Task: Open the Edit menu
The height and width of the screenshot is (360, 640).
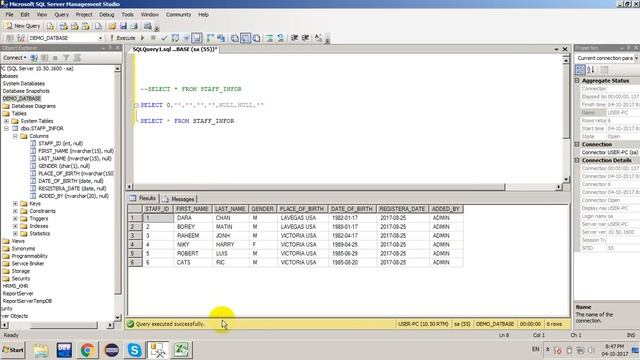Action: point(25,14)
